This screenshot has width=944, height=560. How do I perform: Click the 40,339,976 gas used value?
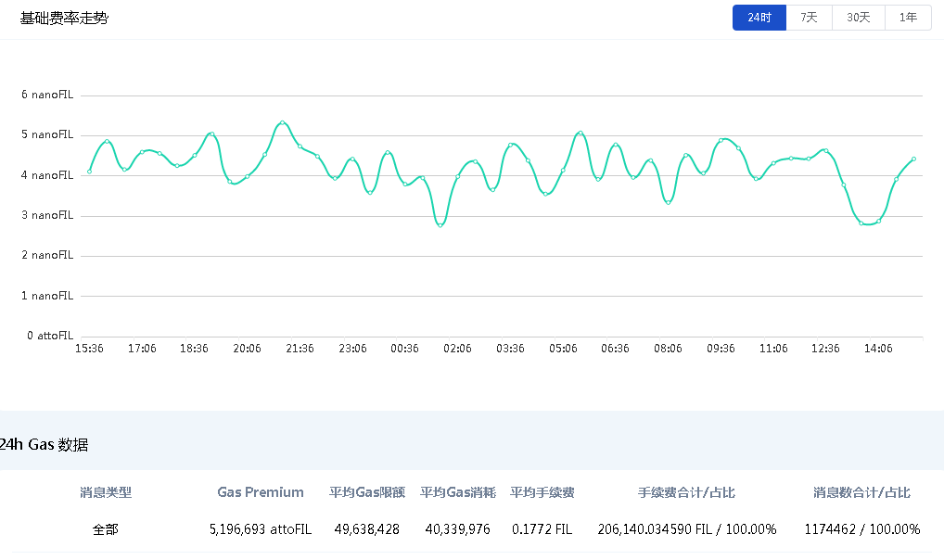457,529
